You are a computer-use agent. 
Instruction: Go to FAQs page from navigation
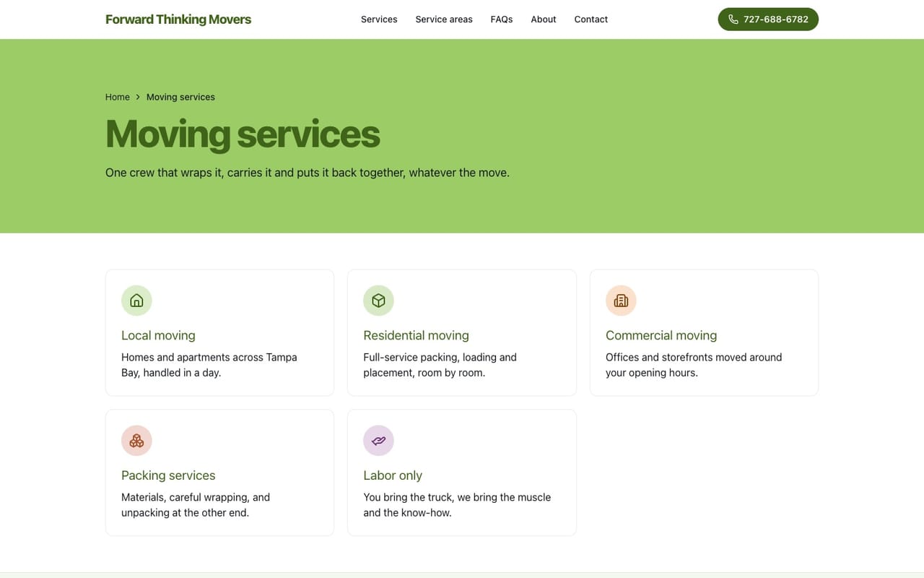(x=502, y=20)
